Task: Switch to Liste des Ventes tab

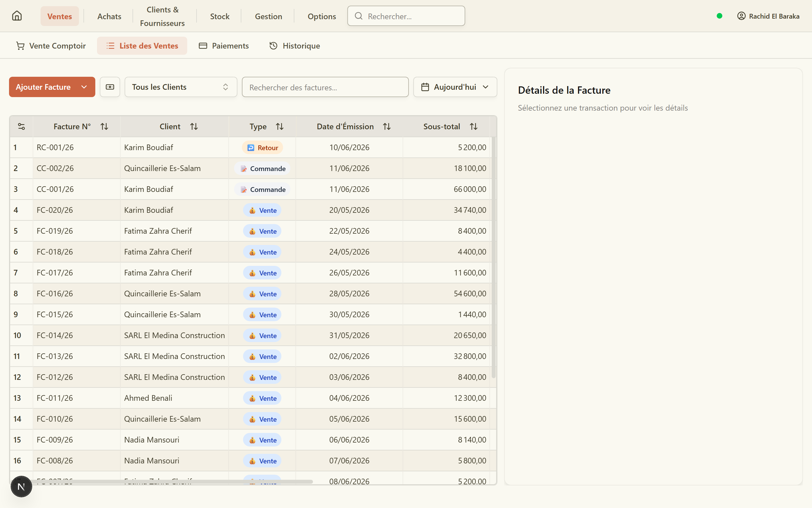Action: [x=142, y=46]
